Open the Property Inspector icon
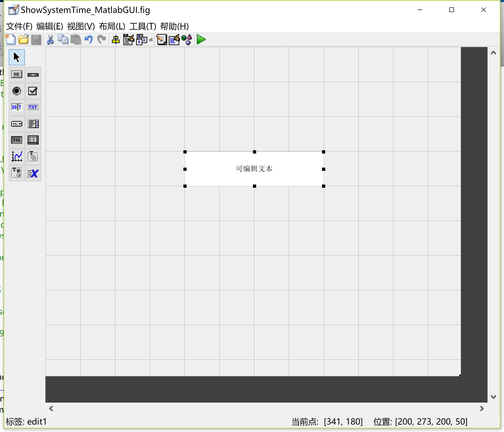Image resolution: width=504 pixels, height=432 pixels. click(x=174, y=40)
